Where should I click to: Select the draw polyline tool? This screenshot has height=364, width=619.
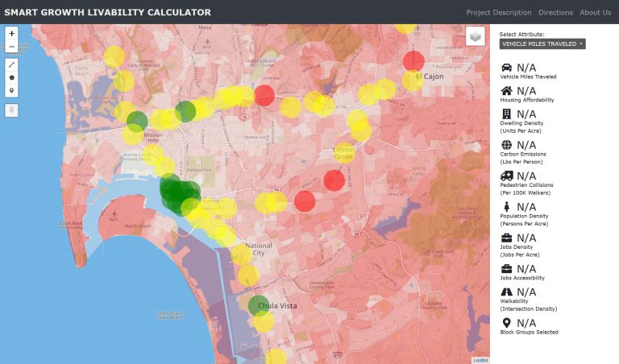(x=11, y=64)
